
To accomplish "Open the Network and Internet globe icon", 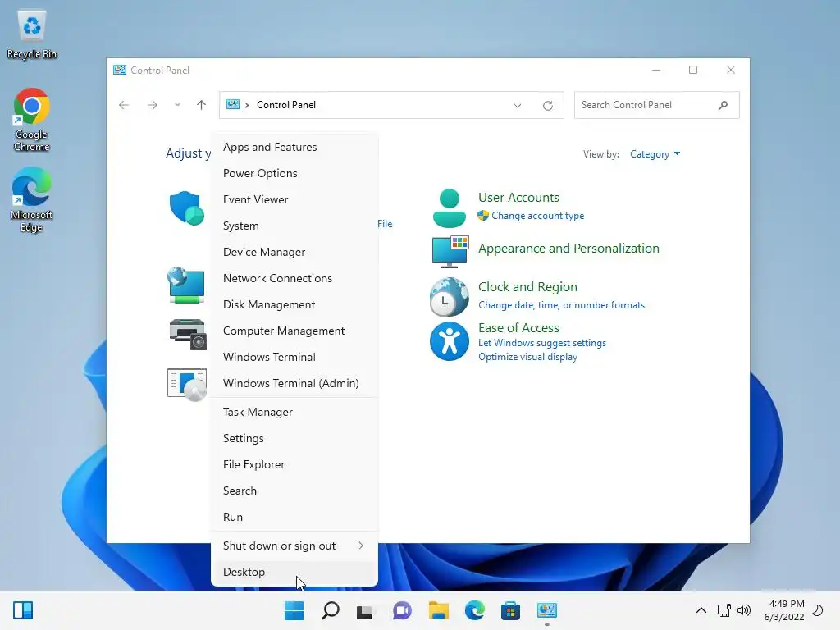I will tap(186, 285).
